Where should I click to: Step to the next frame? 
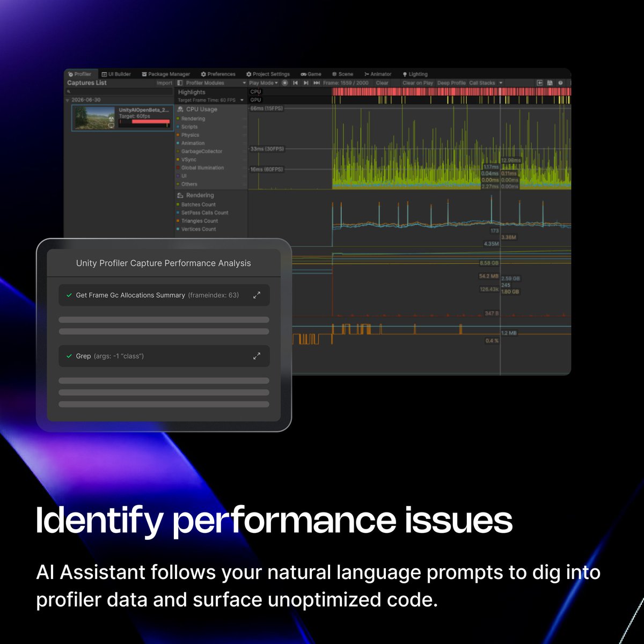pos(306,83)
